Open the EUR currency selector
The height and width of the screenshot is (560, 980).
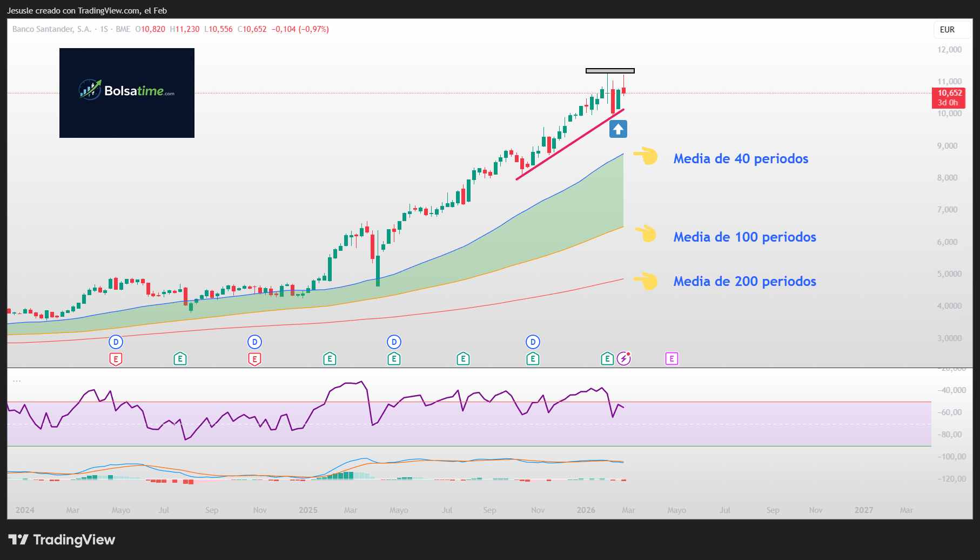(x=948, y=30)
